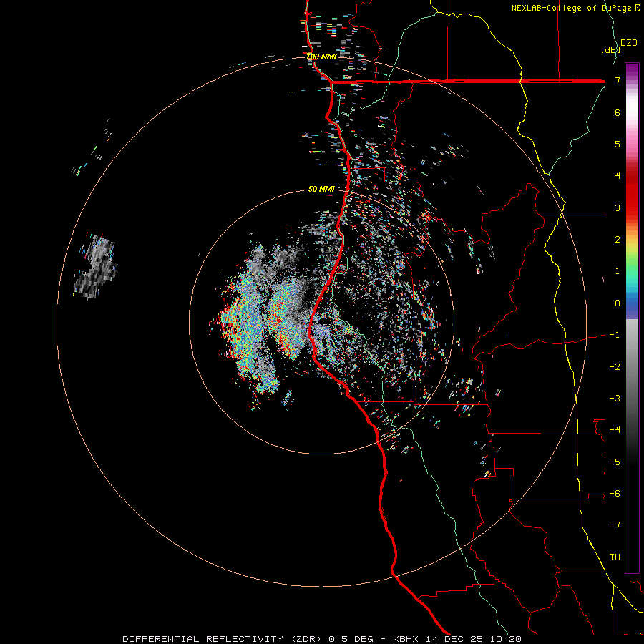Click the 4 dB tick label on the scale
This screenshot has height=644, width=644.
[618, 176]
